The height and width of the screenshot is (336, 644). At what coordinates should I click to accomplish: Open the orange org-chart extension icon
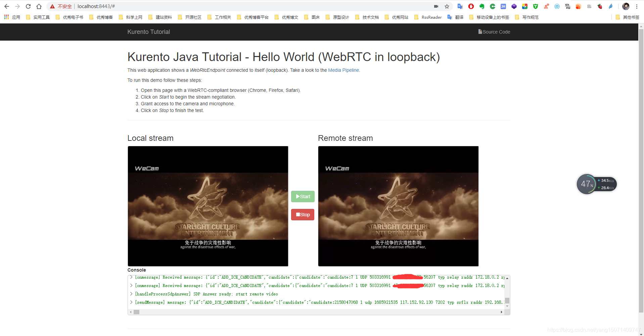pos(546,6)
